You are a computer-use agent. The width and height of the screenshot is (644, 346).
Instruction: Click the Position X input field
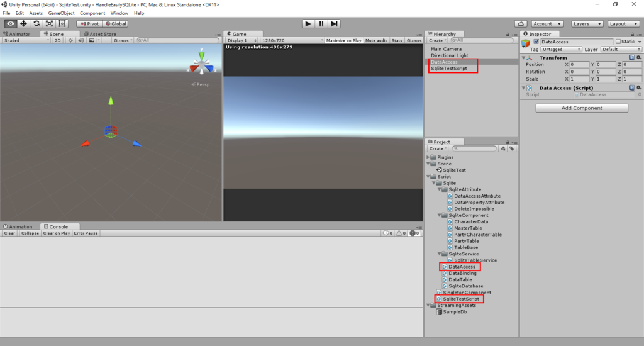pos(579,65)
